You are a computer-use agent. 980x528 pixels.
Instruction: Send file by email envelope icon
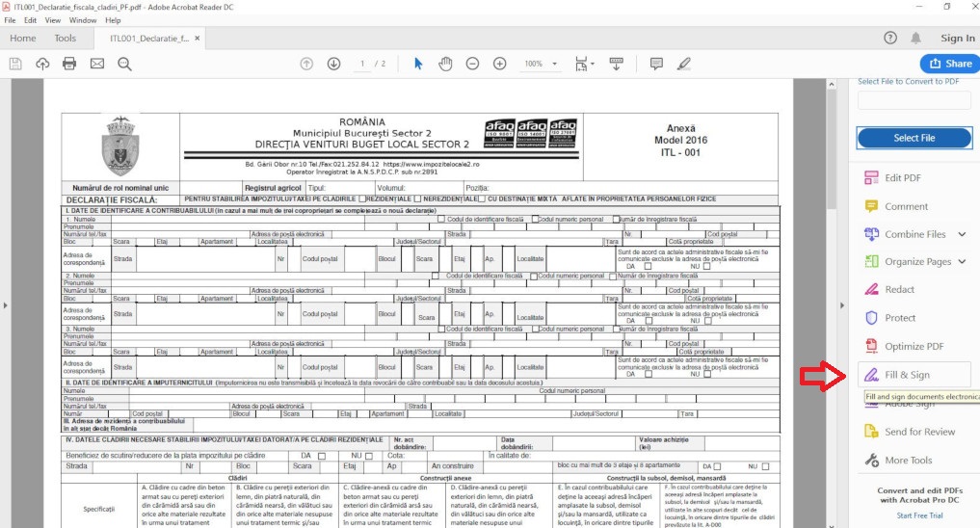[x=97, y=64]
